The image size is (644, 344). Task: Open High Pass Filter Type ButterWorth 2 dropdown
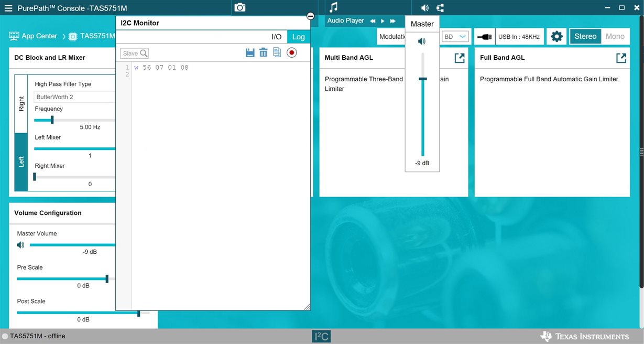tap(74, 97)
